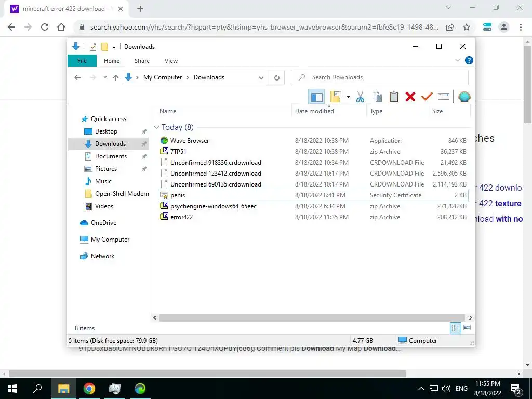Select Unconfirmed 918336.crdownload file
Image resolution: width=532 pixels, height=399 pixels.
(x=313, y=162)
